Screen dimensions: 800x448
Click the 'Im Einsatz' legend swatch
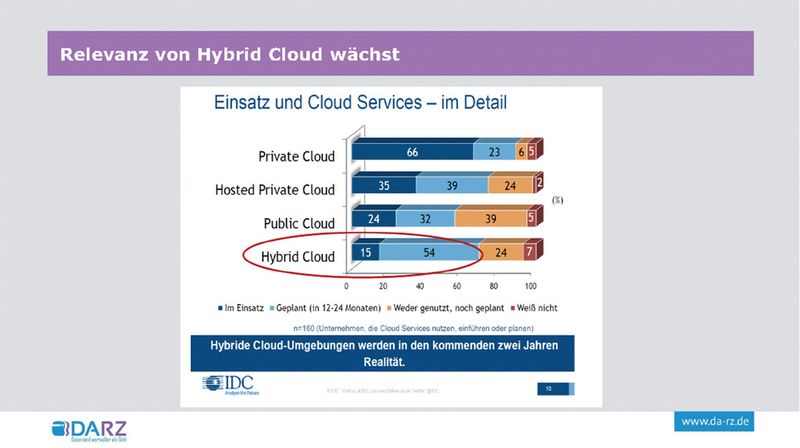[x=220, y=308]
